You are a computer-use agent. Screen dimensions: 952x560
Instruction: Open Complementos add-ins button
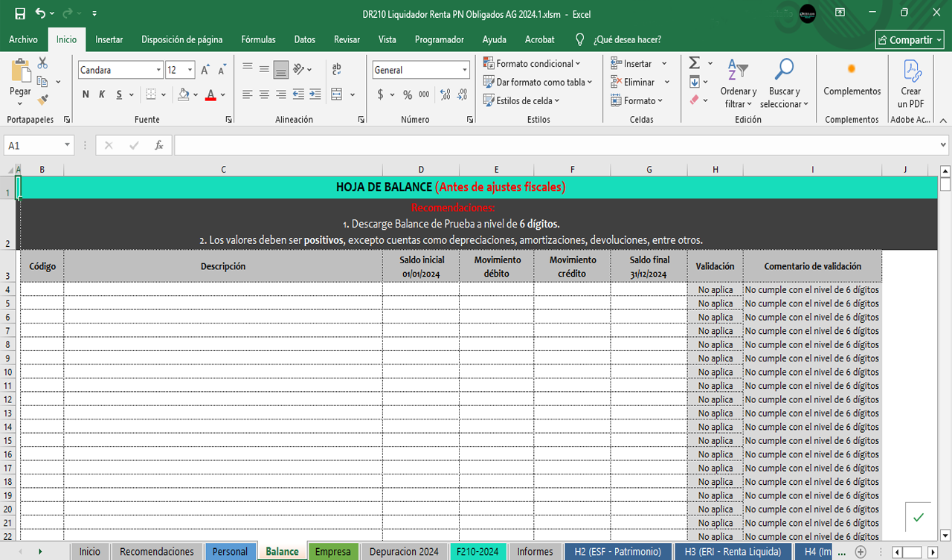click(852, 80)
